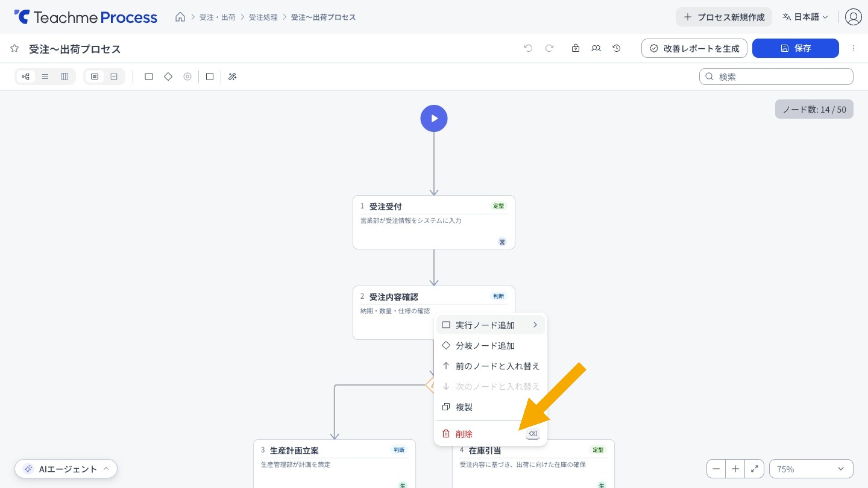Select the square frame tool

click(x=210, y=77)
